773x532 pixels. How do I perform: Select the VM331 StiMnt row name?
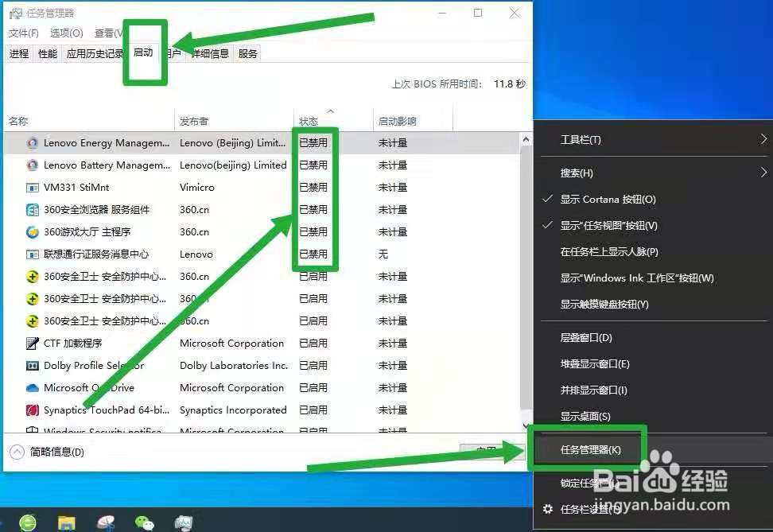tap(76, 188)
